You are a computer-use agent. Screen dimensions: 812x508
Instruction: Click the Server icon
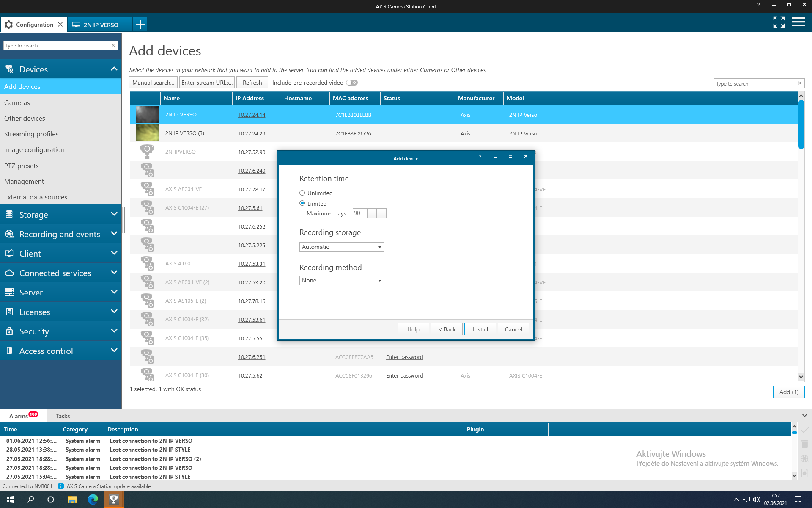pos(9,292)
